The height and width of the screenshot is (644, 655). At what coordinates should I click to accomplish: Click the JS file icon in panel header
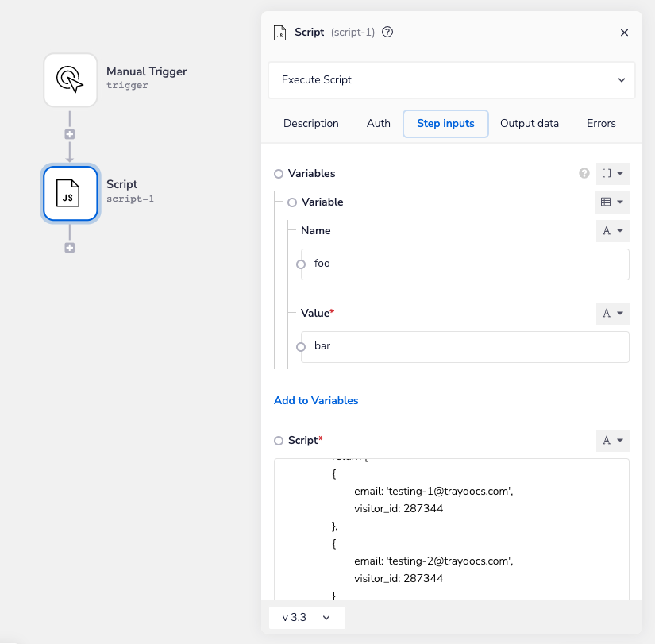(279, 33)
